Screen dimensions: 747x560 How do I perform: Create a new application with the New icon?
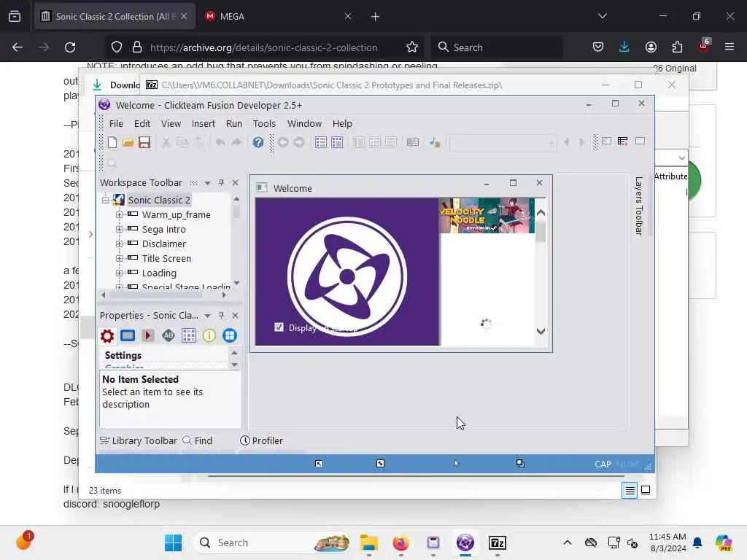click(x=112, y=142)
